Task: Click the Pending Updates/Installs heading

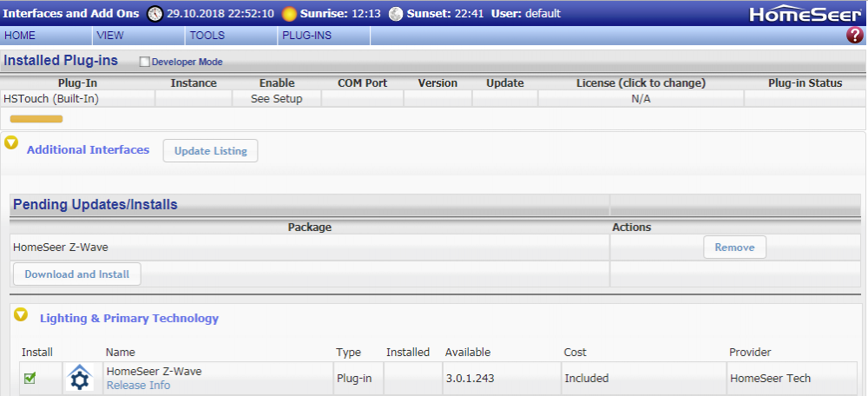Action: (95, 204)
